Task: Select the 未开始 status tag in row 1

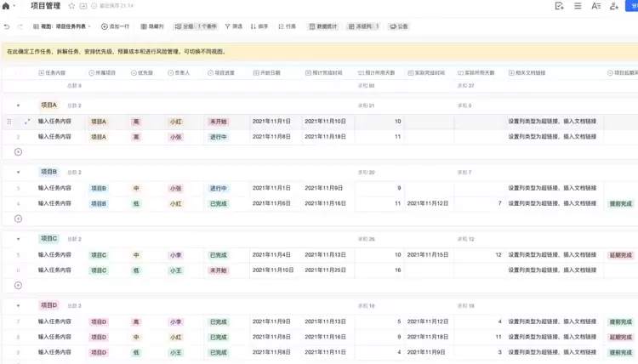Action: 219,122
